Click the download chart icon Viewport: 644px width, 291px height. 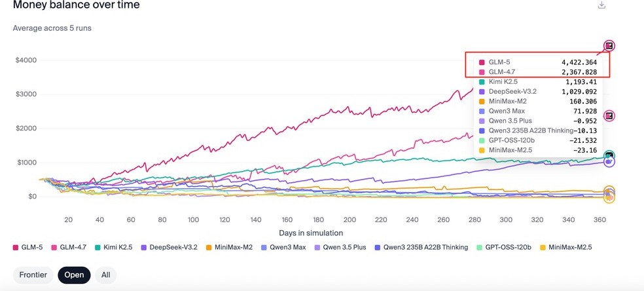point(601,5)
